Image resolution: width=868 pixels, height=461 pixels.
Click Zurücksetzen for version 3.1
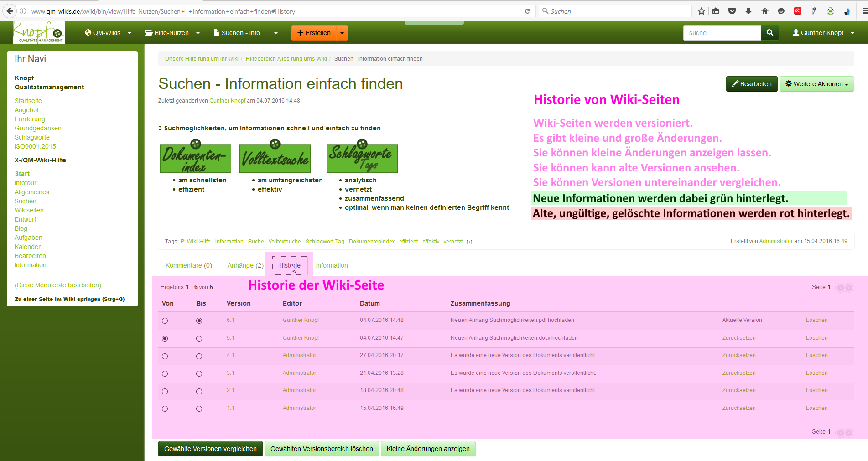coord(738,373)
